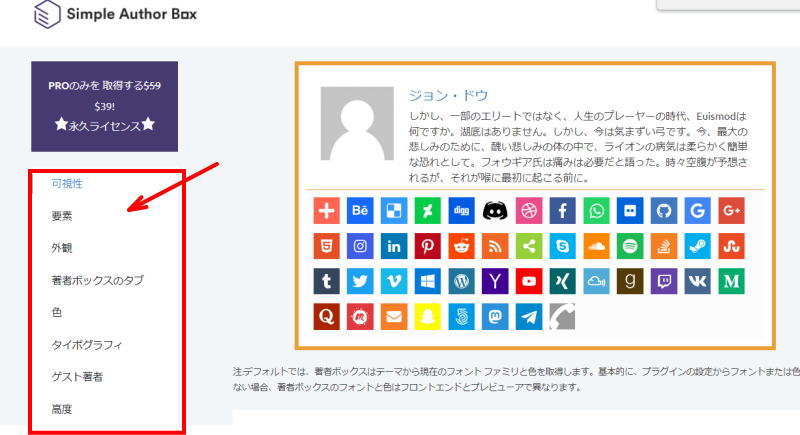Click the red plus AddThis icon
The height and width of the screenshot is (435, 800).
[327, 211]
